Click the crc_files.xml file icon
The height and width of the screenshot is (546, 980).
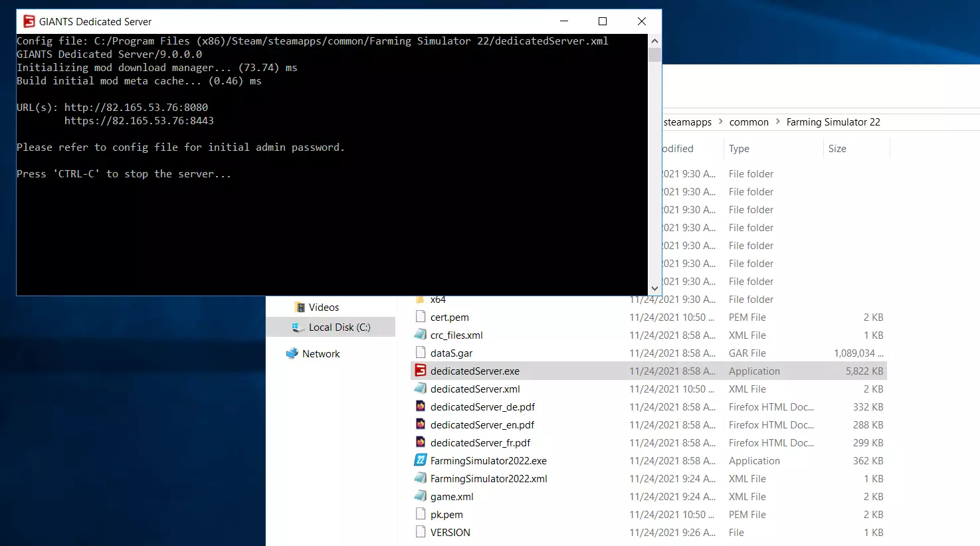pyautogui.click(x=420, y=335)
